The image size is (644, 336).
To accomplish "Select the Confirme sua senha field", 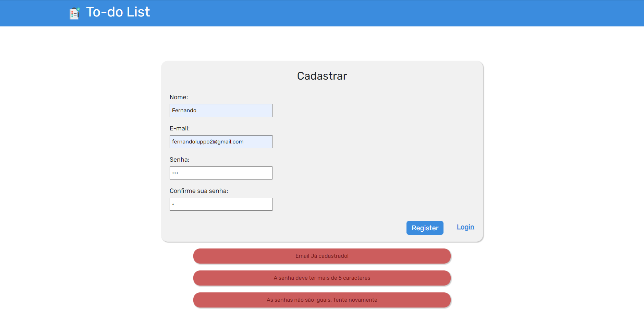I will coord(221,204).
